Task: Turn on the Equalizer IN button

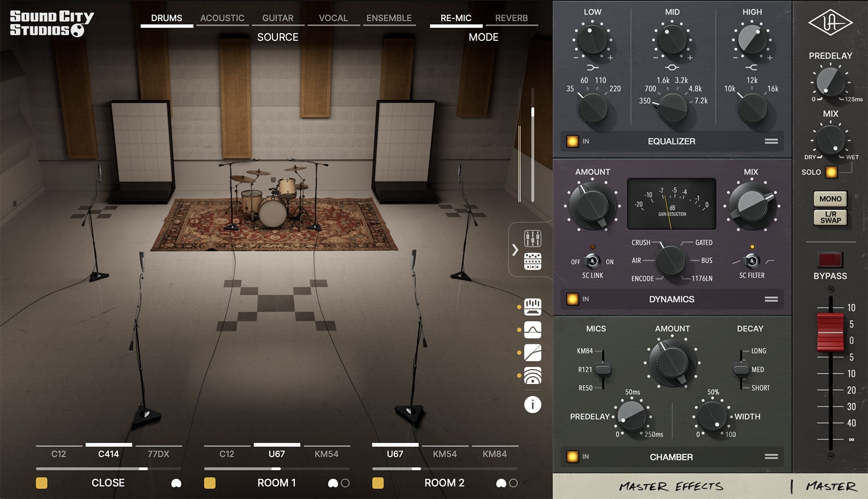Action: click(573, 141)
